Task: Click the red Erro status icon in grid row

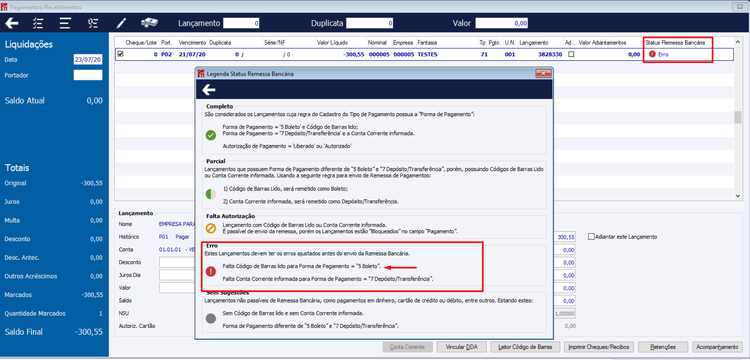Action: click(652, 55)
